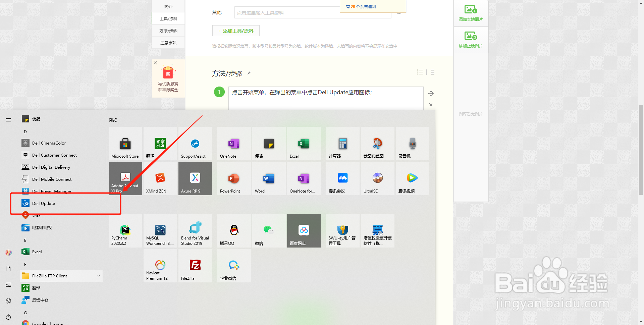The width and height of the screenshot is (644, 325).
Task: Launch the OneNote tile
Action: coord(234,144)
